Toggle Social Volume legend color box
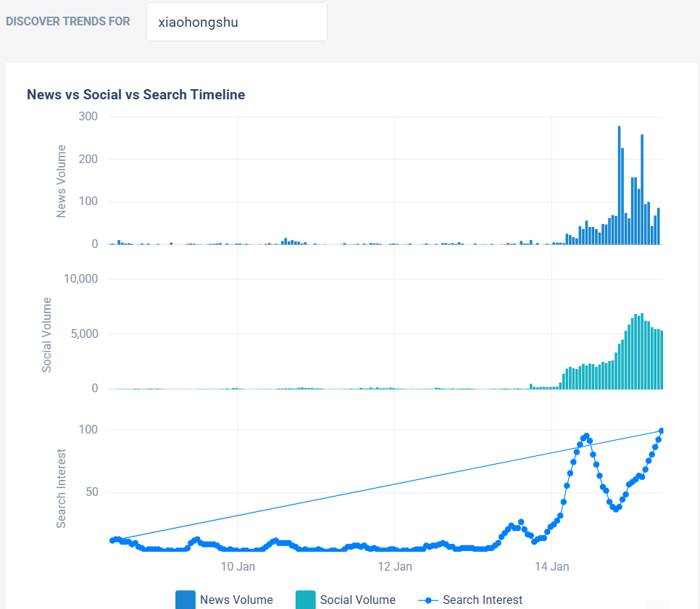The height and width of the screenshot is (609, 700). pos(305,600)
